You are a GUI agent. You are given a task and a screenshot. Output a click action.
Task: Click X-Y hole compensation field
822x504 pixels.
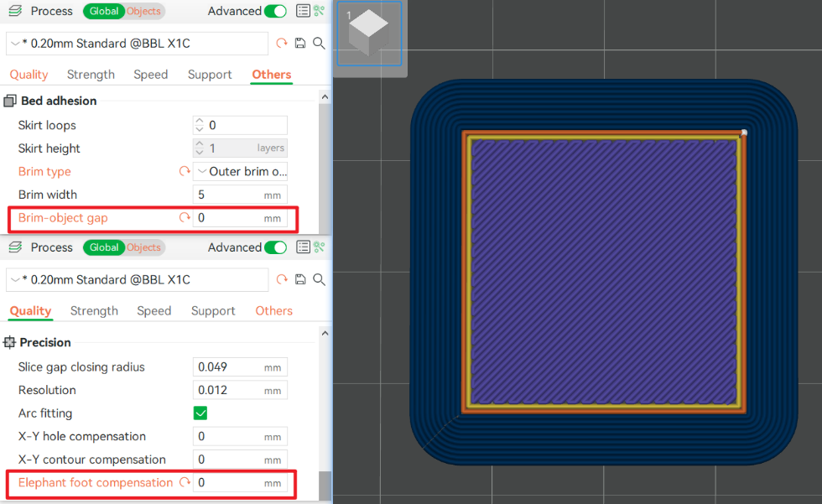pyautogui.click(x=240, y=436)
